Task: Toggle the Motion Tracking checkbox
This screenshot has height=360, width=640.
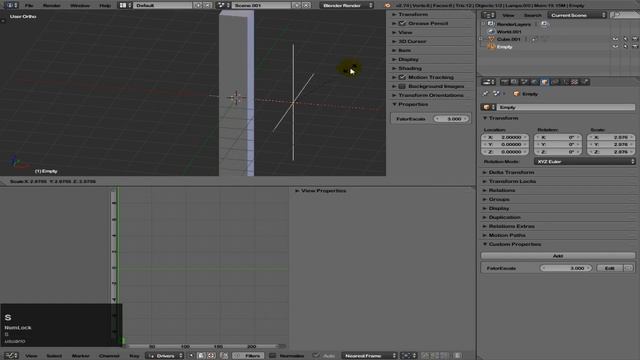Action: click(x=402, y=77)
